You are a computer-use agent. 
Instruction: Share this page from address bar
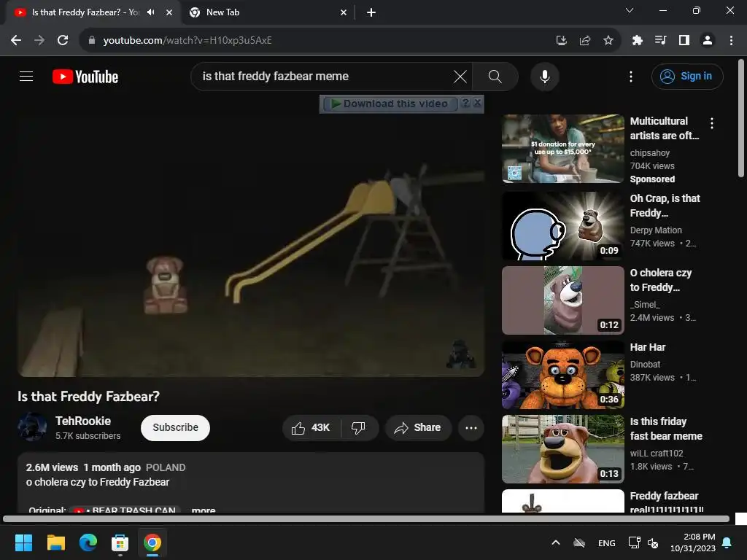(585, 41)
